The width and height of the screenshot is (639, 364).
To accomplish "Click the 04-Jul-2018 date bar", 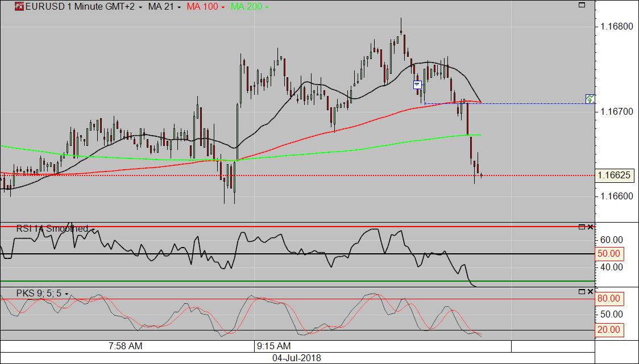I will (x=297, y=358).
